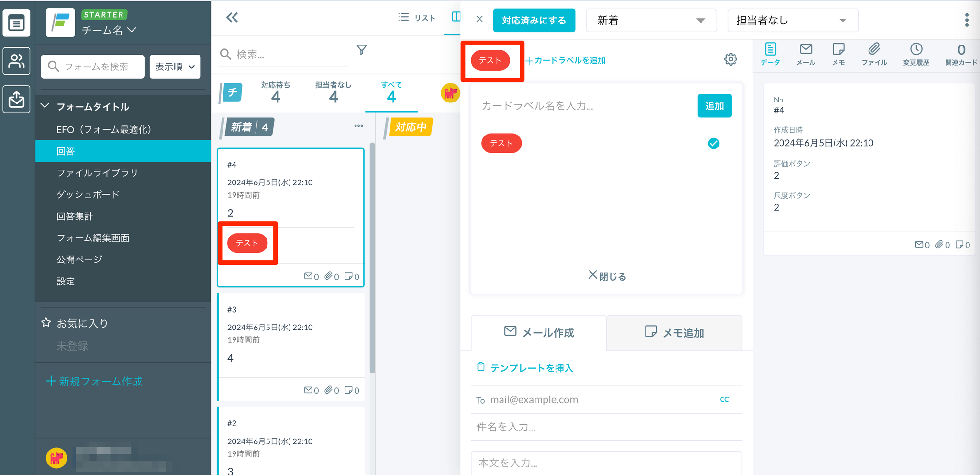Open the vertical more options menu
980x475 pixels.
(967, 20)
